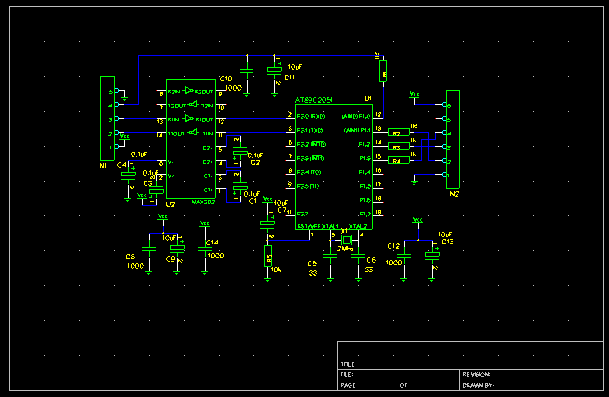609x397 pixels.
Task: Select capacitor C6 beside the crystal
Action: [x=358, y=256]
